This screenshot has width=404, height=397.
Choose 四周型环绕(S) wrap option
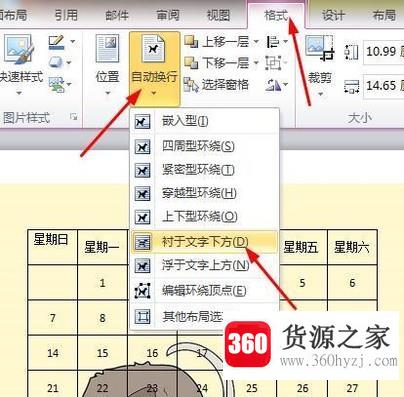(204, 146)
